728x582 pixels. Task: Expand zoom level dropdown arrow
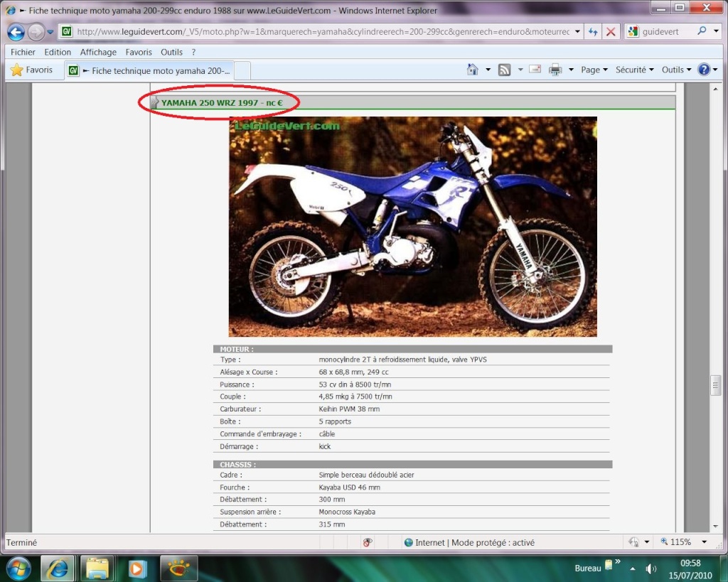point(705,542)
